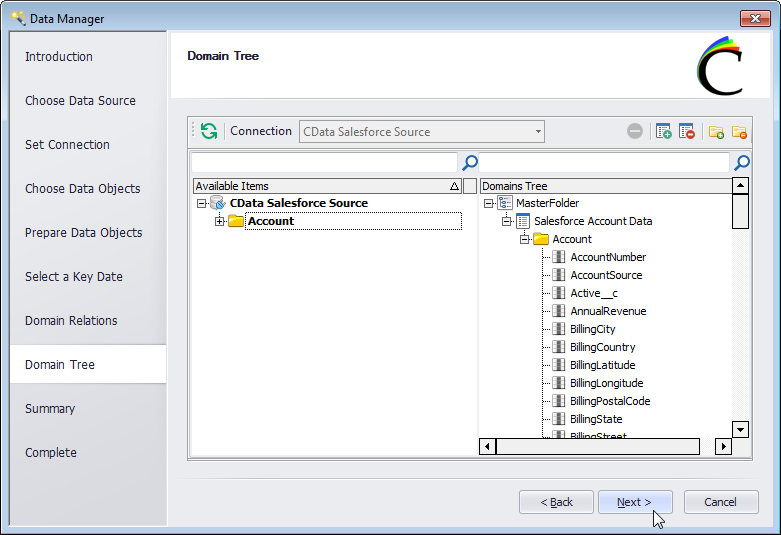The width and height of the screenshot is (781, 535).
Task: Expand the Account folder in Available Items
Action: point(219,221)
